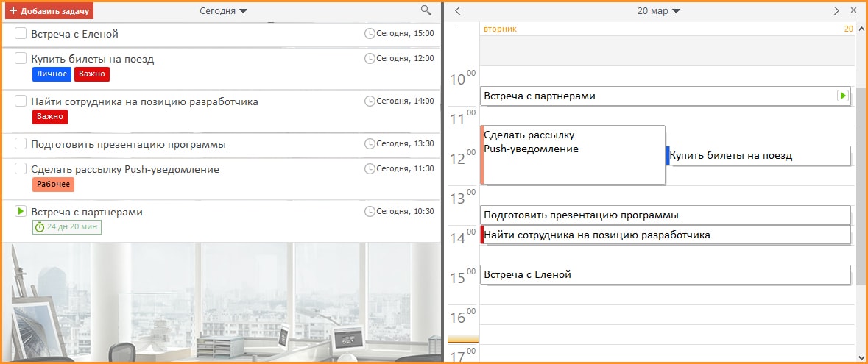
Task: Select Встреча с партнерами in task list
Action: [87, 212]
